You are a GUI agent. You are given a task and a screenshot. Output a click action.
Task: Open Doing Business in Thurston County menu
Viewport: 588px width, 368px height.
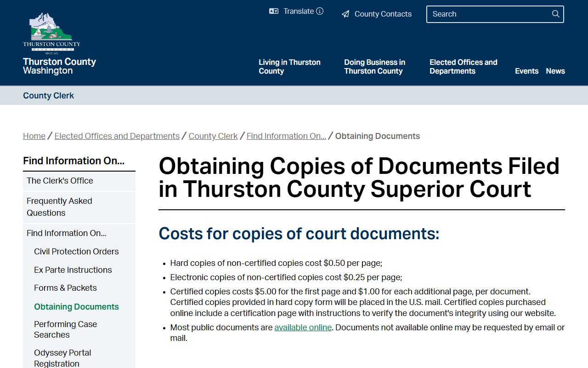(374, 67)
